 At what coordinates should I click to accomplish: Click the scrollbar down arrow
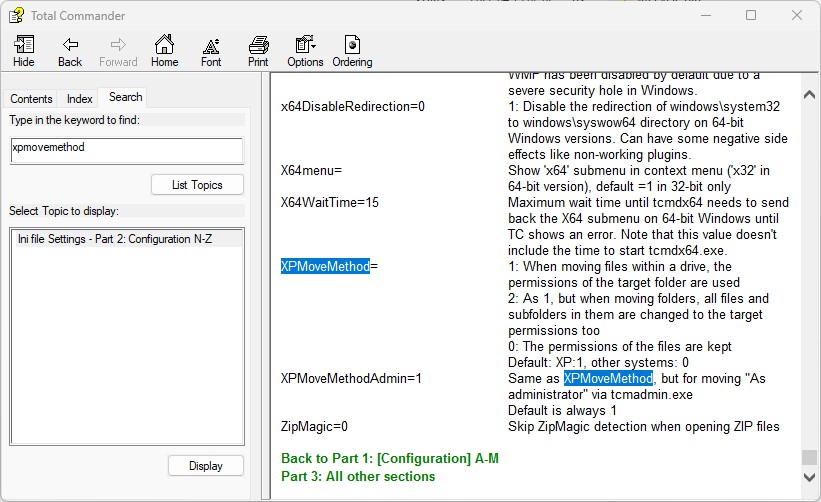809,477
